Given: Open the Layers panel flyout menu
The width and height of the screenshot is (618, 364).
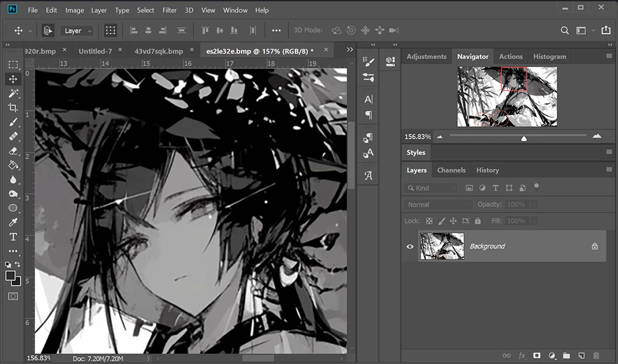Looking at the screenshot, I should pos(609,169).
